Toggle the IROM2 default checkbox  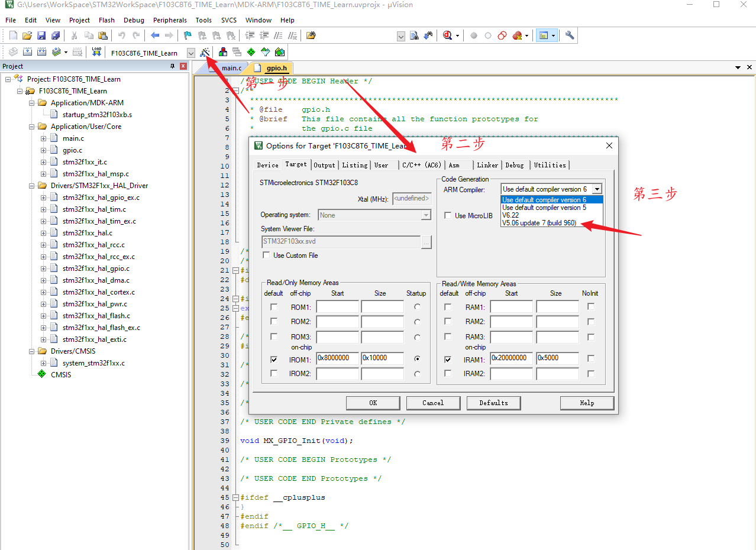[x=273, y=374]
